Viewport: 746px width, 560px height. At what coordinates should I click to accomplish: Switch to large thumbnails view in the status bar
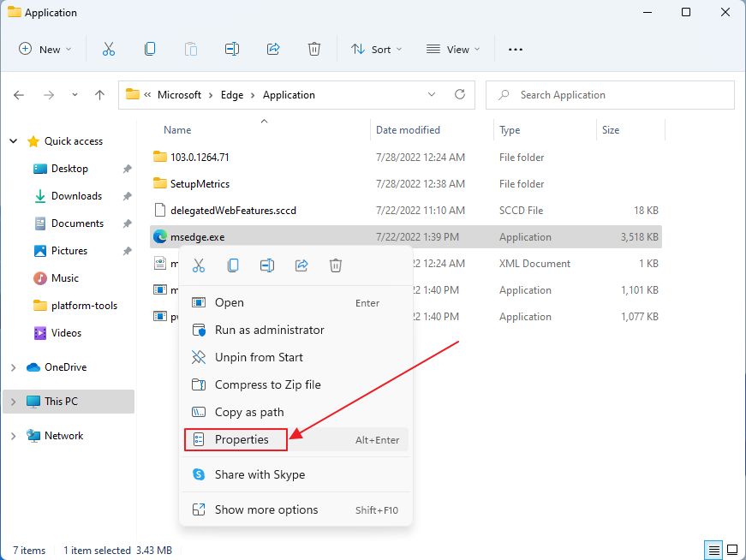(x=732, y=550)
